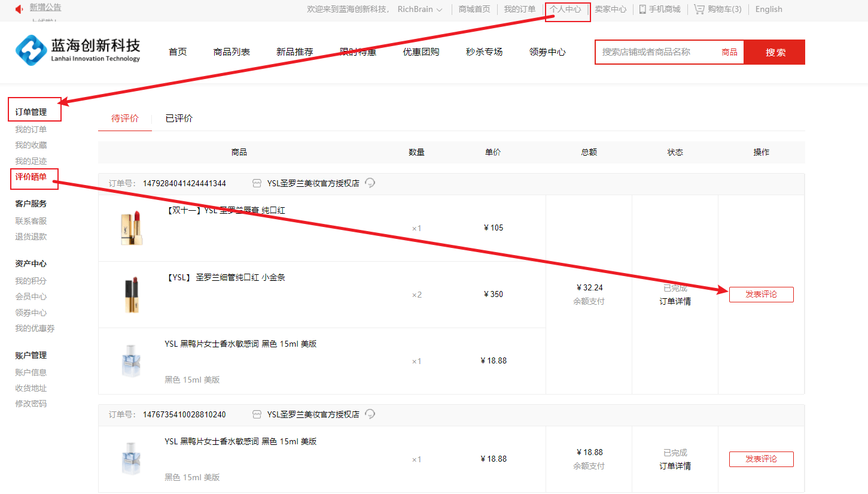Viewport: 868px width, 494px height.
Task: Switch language to English
Action: [769, 9]
